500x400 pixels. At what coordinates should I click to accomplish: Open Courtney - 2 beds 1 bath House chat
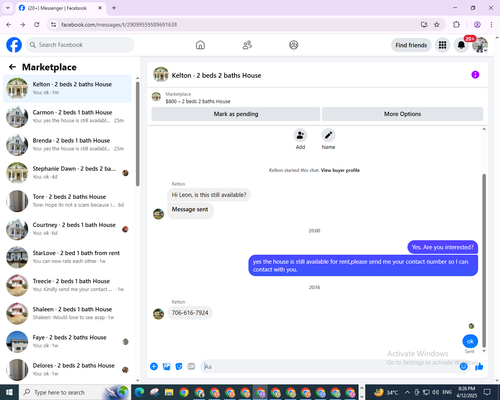point(67,229)
